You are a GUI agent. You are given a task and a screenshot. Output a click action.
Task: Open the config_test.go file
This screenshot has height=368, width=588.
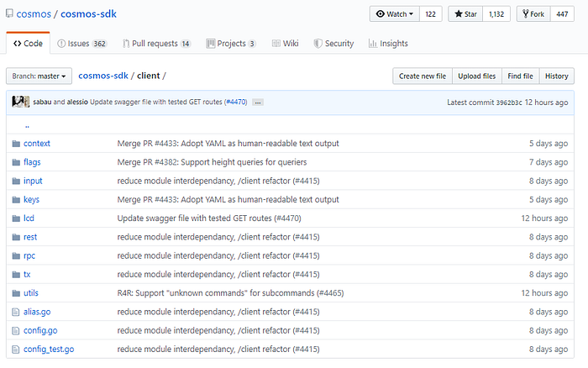point(49,350)
